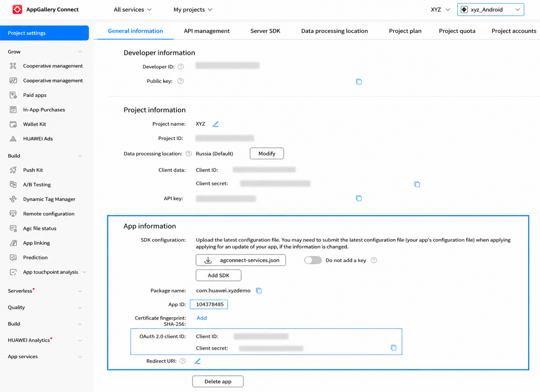Click the help icon beside Developer ID

click(x=181, y=67)
